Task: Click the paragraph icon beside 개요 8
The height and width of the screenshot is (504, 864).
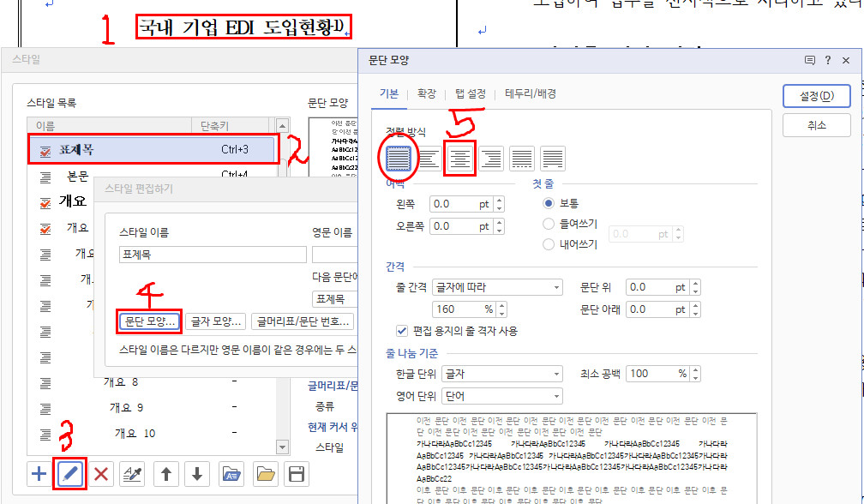Action: tap(45, 383)
